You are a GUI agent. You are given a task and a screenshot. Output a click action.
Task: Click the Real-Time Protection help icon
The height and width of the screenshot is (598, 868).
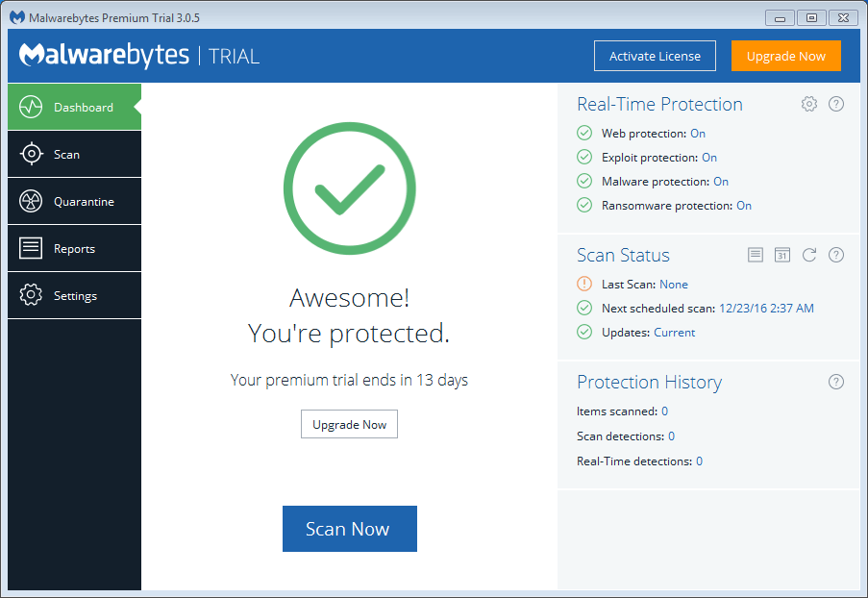836,104
